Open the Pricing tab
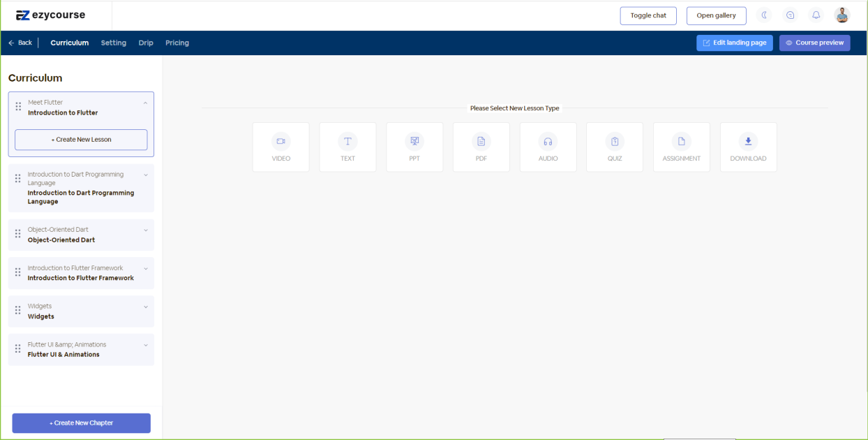868x440 pixels. pos(177,43)
